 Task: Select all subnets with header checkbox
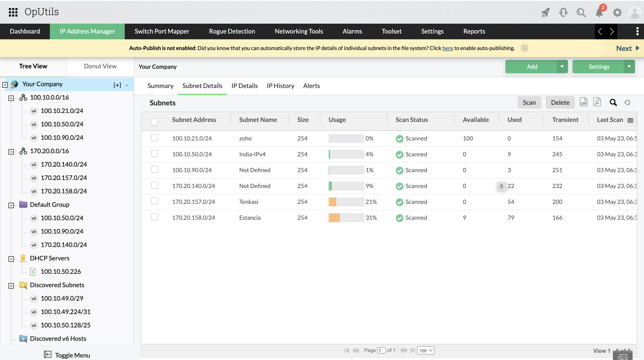[155, 121]
